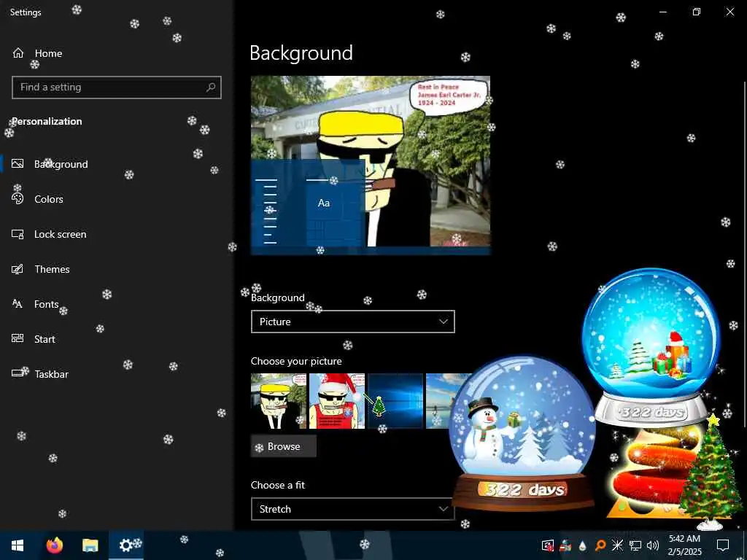747x560 pixels.
Task: Click the volume speaker tray icon
Action: (x=653, y=545)
